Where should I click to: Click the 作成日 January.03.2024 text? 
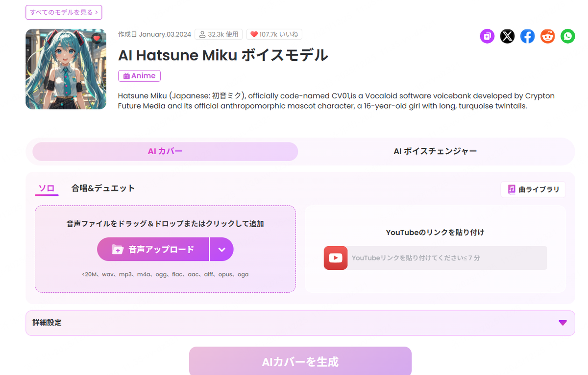coord(154,34)
